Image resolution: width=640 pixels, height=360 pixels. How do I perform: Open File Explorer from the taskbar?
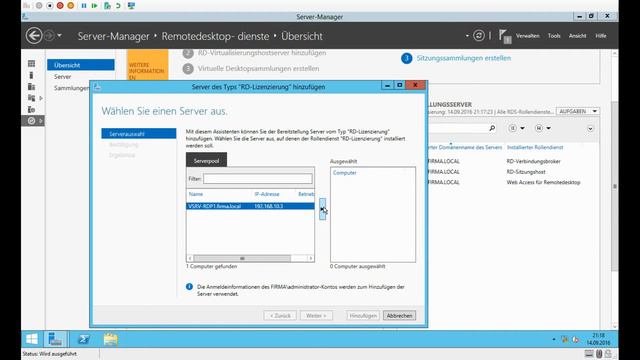coord(111,339)
